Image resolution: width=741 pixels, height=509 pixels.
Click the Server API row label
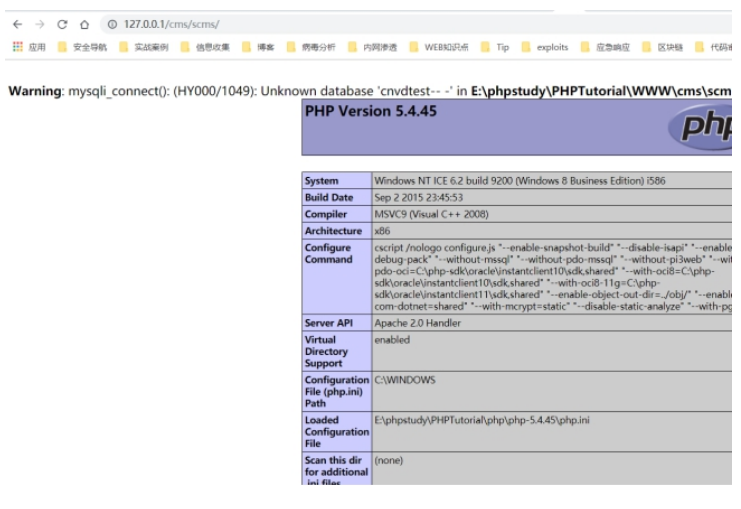click(328, 323)
